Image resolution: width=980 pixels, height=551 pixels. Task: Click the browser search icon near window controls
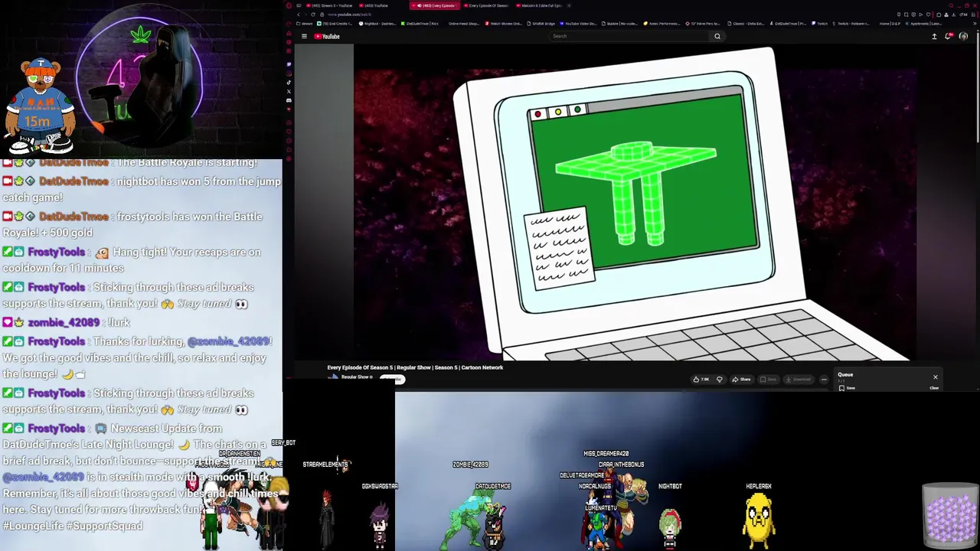(x=951, y=5)
